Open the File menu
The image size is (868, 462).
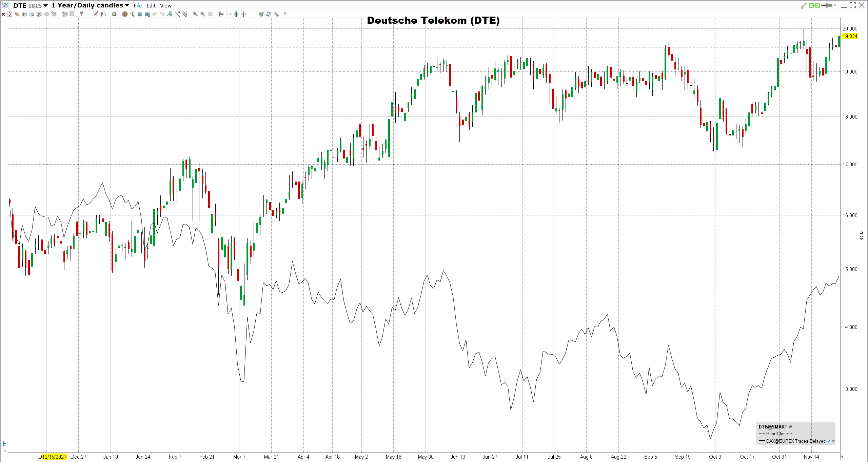pyautogui.click(x=137, y=6)
